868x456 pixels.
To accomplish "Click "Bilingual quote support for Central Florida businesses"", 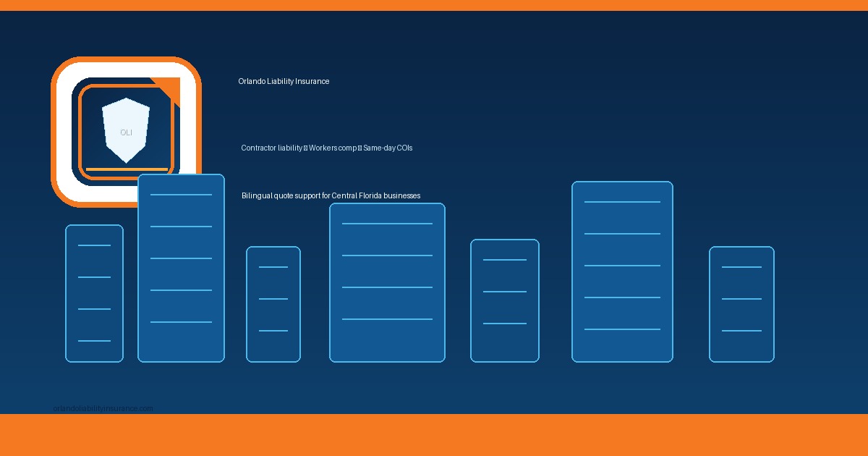I will [x=331, y=195].
